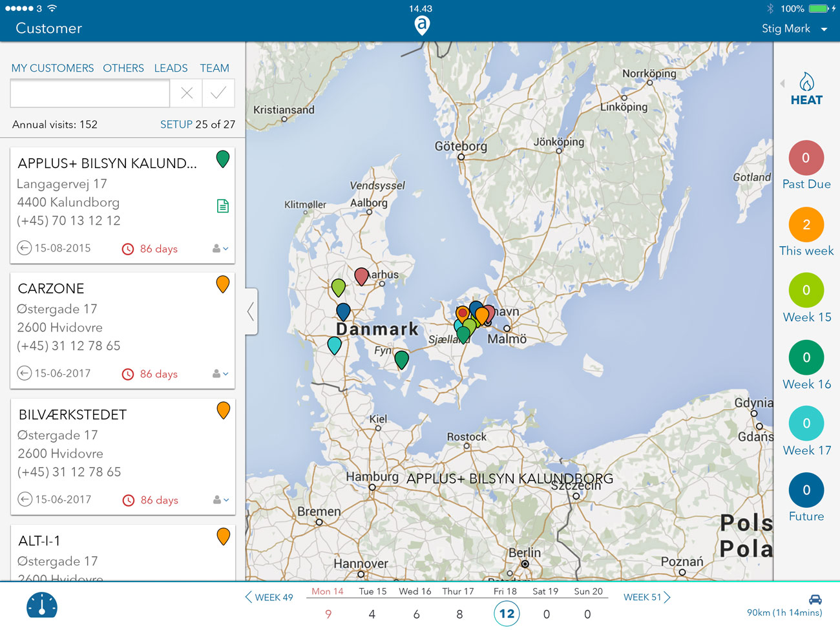Viewport: 840px width, 630px height.
Task: Tap APPLUS+ BILSYN KALUNDBORG map label
Action: (510, 479)
